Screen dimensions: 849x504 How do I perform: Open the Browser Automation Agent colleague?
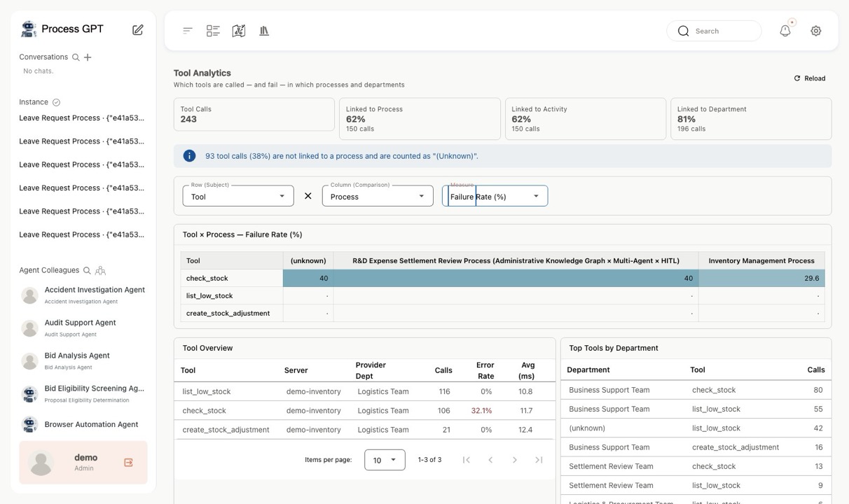click(x=83, y=424)
